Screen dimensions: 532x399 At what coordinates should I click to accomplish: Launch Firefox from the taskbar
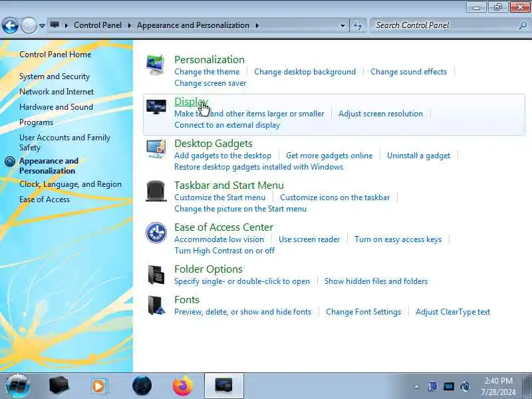[x=182, y=386]
